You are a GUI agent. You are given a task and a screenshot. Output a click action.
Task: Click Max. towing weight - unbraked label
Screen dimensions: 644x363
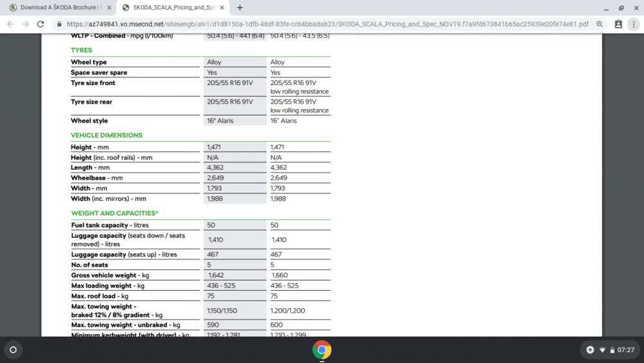[x=126, y=325]
